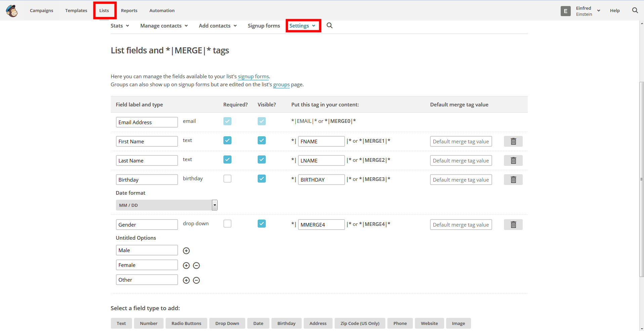The width and height of the screenshot is (644, 331).
Task: Click default merge value for Gender
Action: point(461,225)
